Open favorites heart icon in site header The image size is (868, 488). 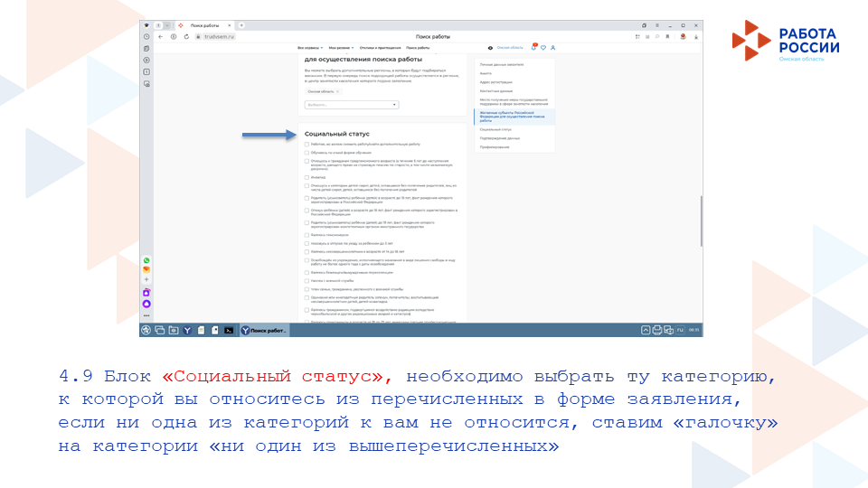[543, 47]
